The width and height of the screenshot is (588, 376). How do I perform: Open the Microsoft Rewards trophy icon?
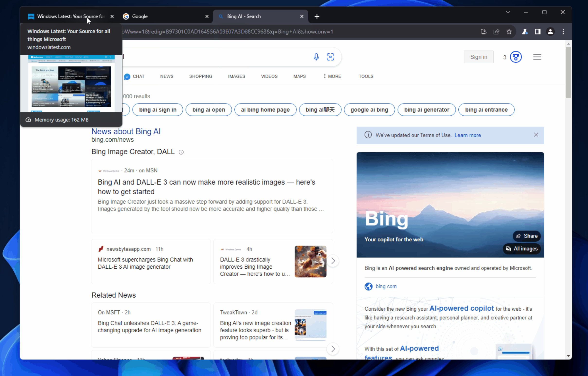tap(516, 57)
